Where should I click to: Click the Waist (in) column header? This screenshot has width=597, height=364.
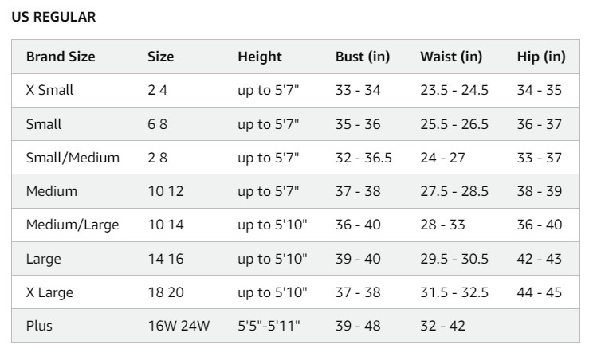click(x=451, y=57)
